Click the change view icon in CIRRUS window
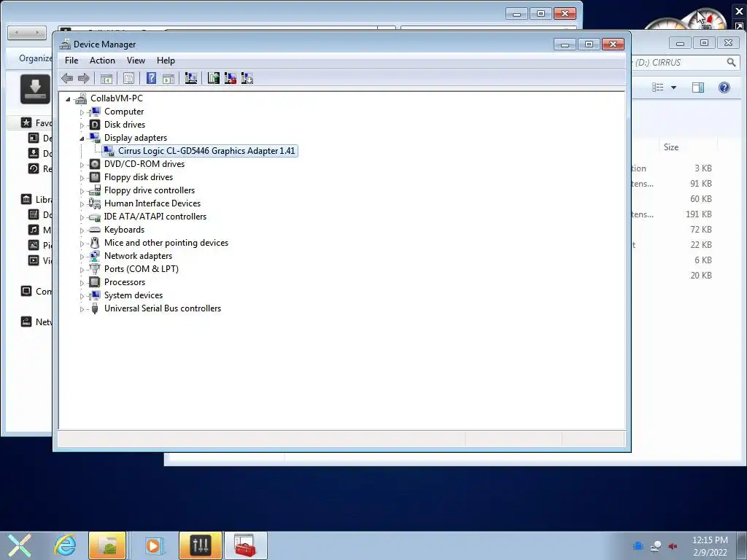This screenshot has width=747, height=560. click(658, 87)
